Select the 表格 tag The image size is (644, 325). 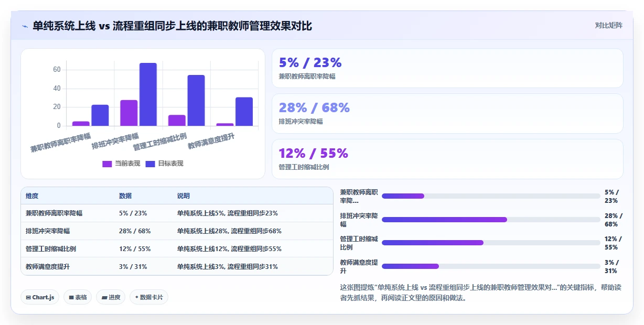(78, 297)
